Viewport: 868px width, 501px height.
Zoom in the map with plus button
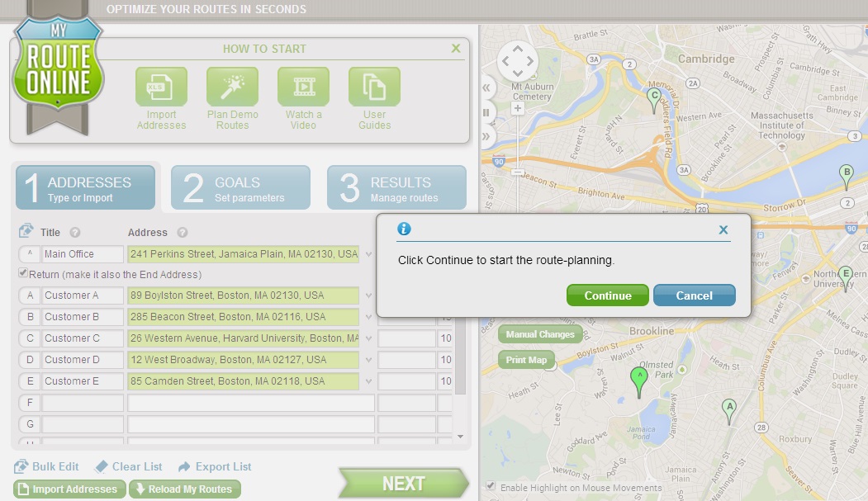(x=518, y=108)
